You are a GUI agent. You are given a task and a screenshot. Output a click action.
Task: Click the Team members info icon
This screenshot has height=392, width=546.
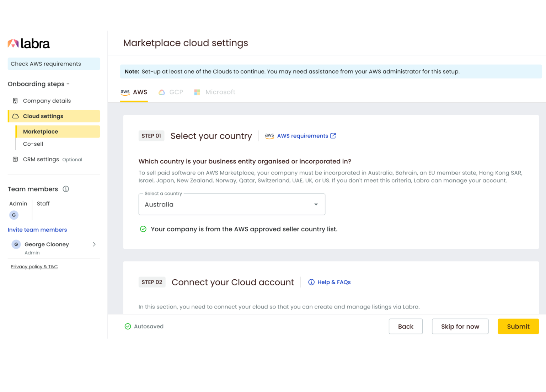[66, 189]
